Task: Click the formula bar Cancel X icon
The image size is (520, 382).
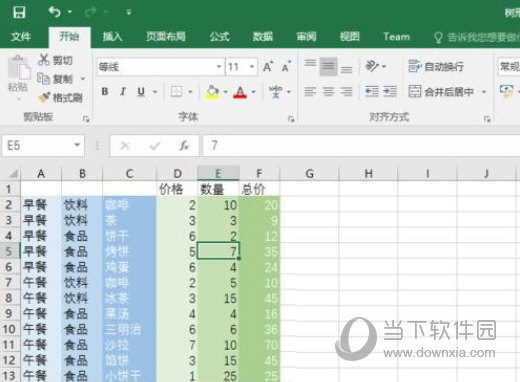Action: click(x=125, y=146)
